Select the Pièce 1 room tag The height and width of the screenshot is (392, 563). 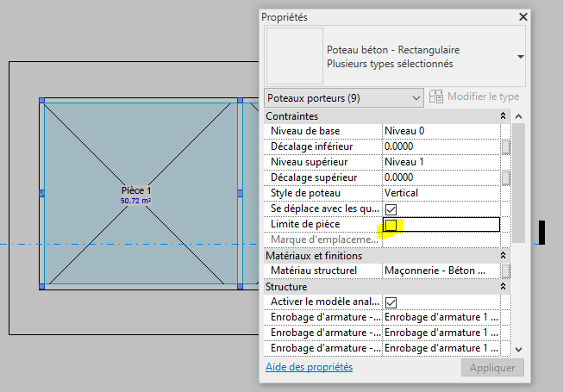(x=136, y=191)
